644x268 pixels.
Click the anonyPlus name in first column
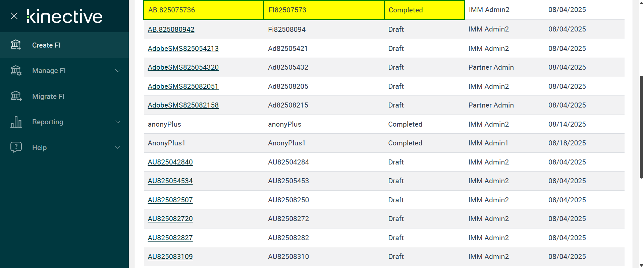[164, 124]
